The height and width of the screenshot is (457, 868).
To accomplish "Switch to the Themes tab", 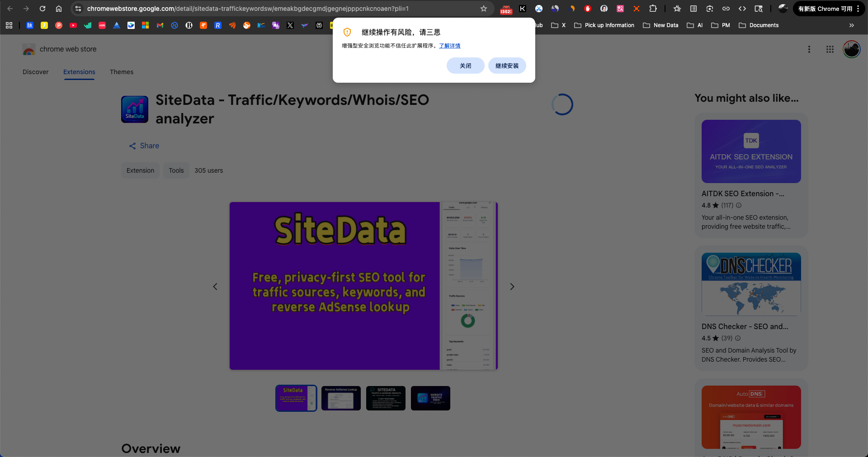I will [x=122, y=72].
